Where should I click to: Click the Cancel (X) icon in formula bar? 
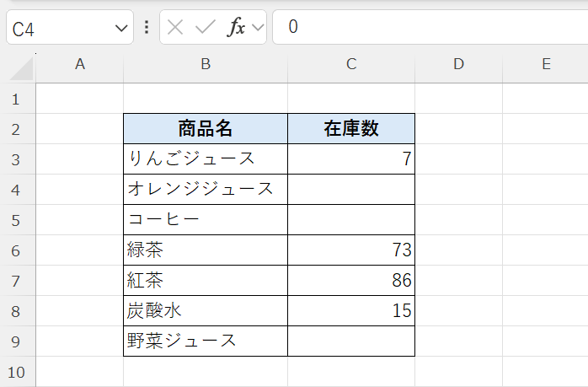(x=175, y=27)
